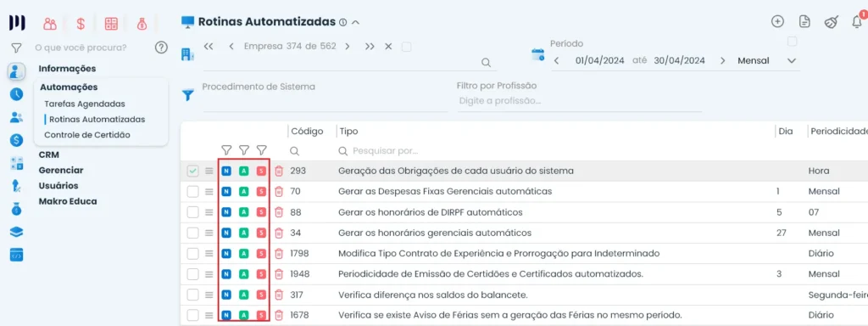This screenshot has height=326, width=868.
Task: Collapse Rotinas Automatizadas header chevron
Action: coord(355,23)
